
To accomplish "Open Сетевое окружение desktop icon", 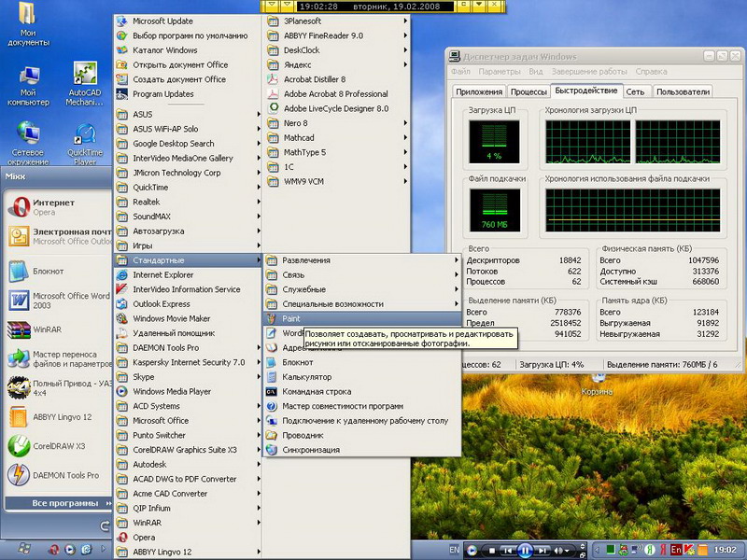I will [x=28, y=144].
